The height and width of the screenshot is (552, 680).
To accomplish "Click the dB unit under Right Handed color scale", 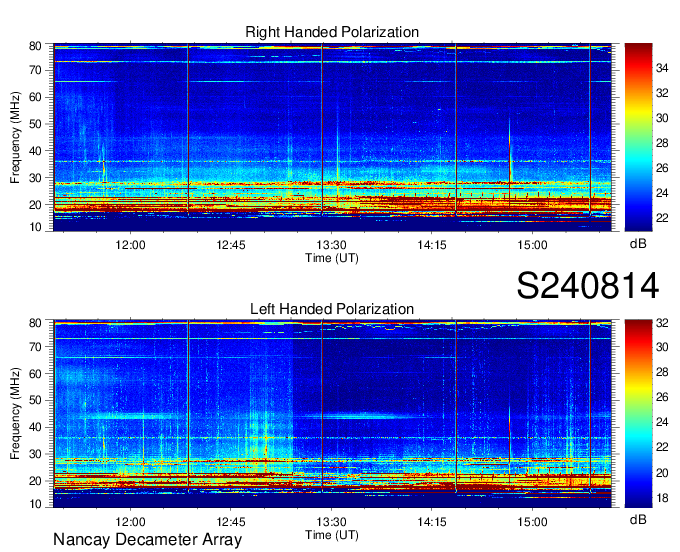I will click(x=638, y=244).
